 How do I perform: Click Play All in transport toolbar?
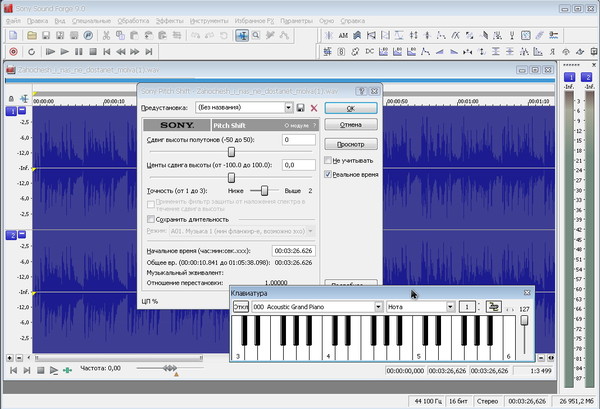click(50, 51)
